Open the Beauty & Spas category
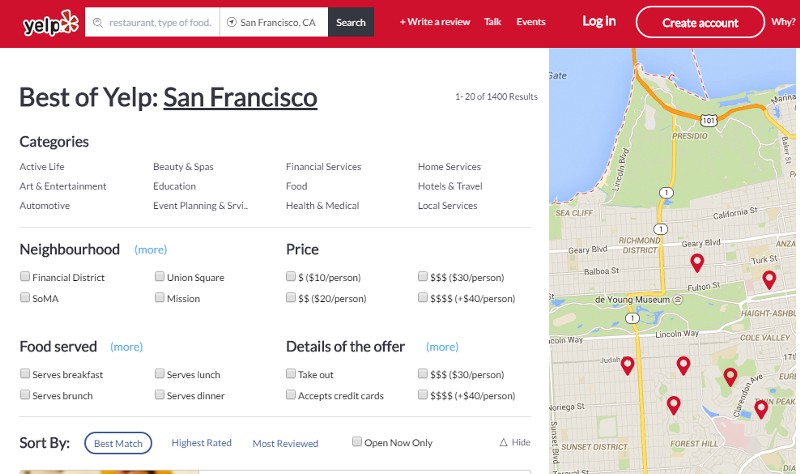 point(183,167)
